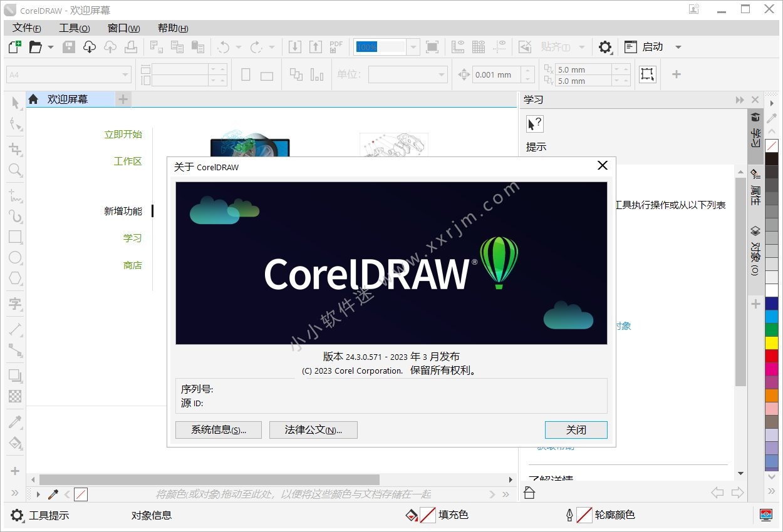
Task: Create a new document from the toolbar
Action: click(14, 47)
